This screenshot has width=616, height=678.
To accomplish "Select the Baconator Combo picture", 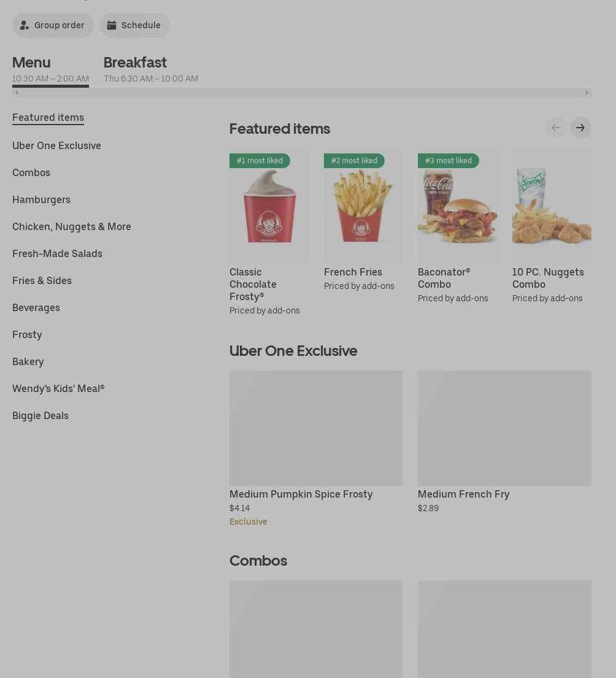I will 457,205.
